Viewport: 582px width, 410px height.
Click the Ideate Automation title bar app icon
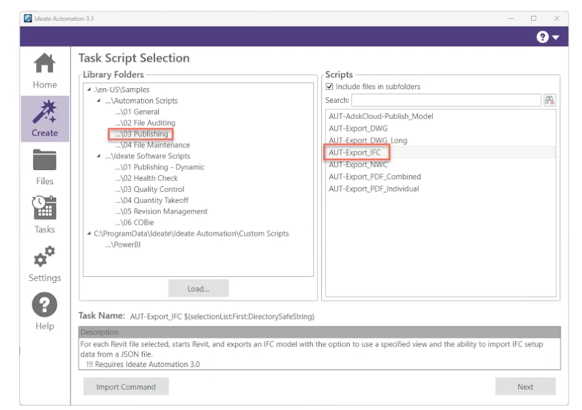coord(28,18)
